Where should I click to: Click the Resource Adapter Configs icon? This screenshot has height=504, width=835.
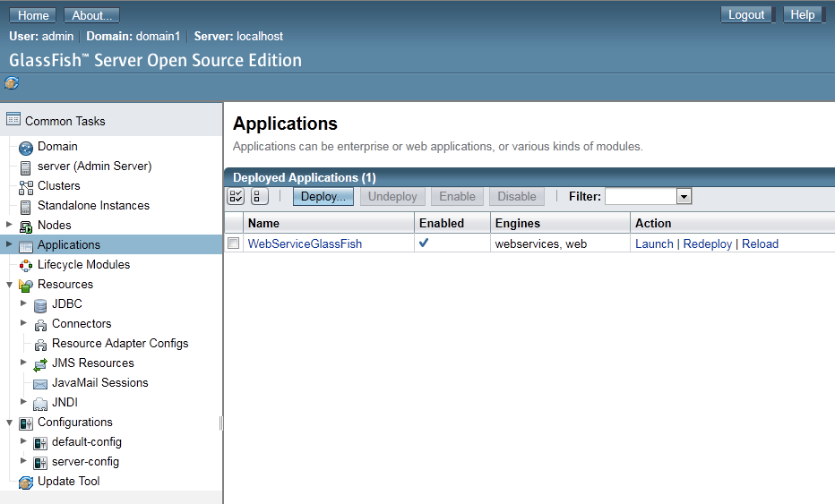[x=40, y=345]
